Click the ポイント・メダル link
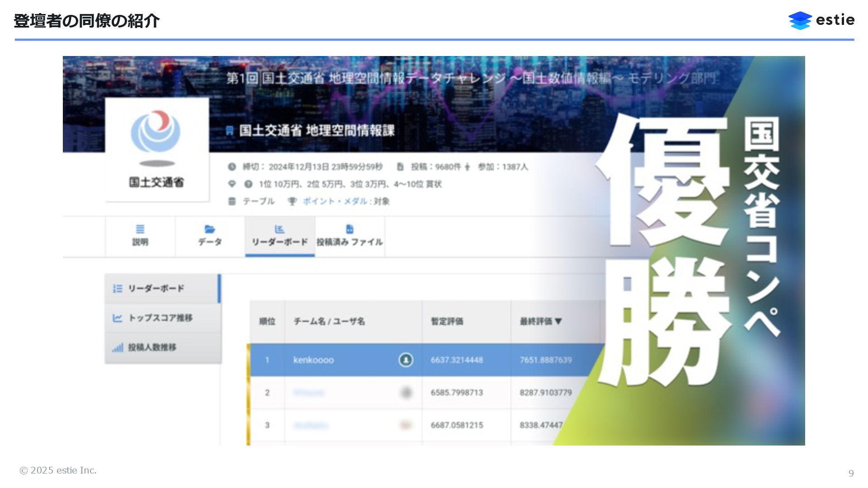This screenshot has height=488, width=868. tap(335, 201)
